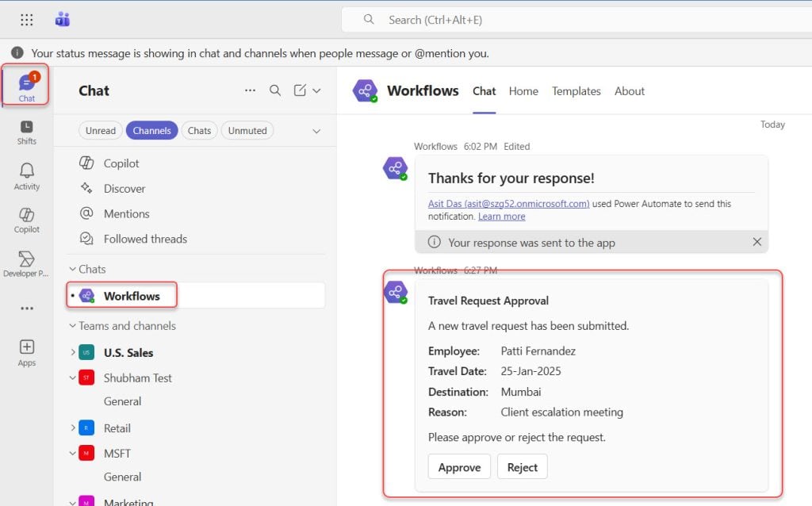The height and width of the screenshot is (506, 812).
Task: Toggle the Unread filter pill
Action: pyautogui.click(x=100, y=130)
